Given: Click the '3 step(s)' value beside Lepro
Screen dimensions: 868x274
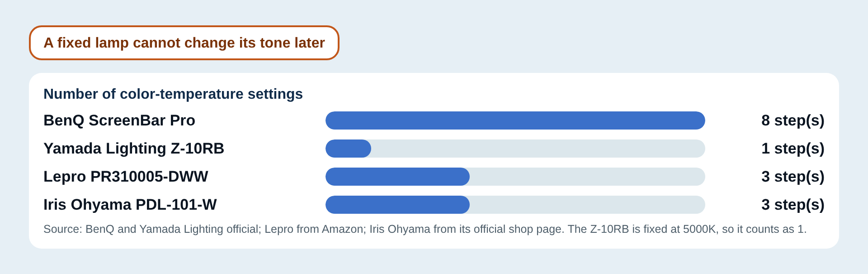Looking at the screenshot, I should (x=793, y=177).
